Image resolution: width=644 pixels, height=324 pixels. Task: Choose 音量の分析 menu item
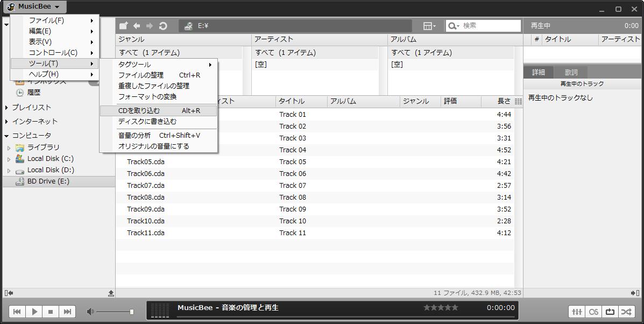(x=159, y=135)
